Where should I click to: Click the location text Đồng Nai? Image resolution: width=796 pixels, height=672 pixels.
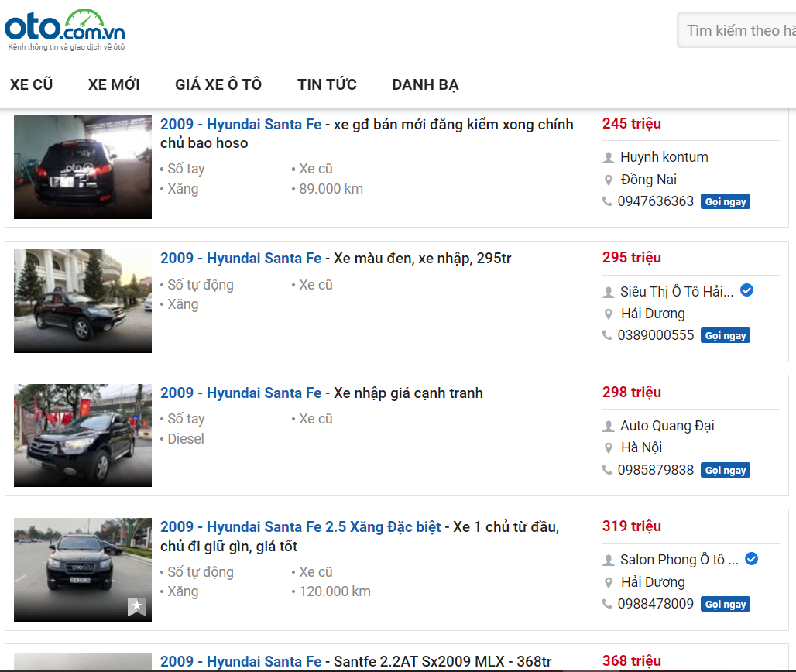(649, 180)
